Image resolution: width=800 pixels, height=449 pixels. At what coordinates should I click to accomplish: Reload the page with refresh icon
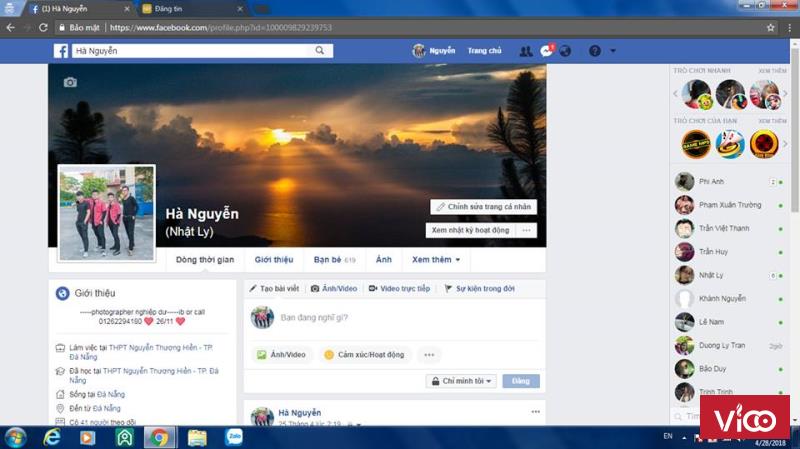tap(43, 28)
